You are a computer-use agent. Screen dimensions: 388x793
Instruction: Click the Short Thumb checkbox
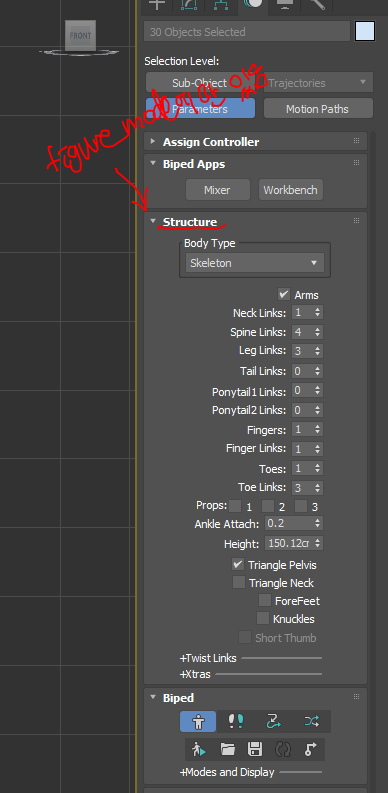click(x=245, y=637)
